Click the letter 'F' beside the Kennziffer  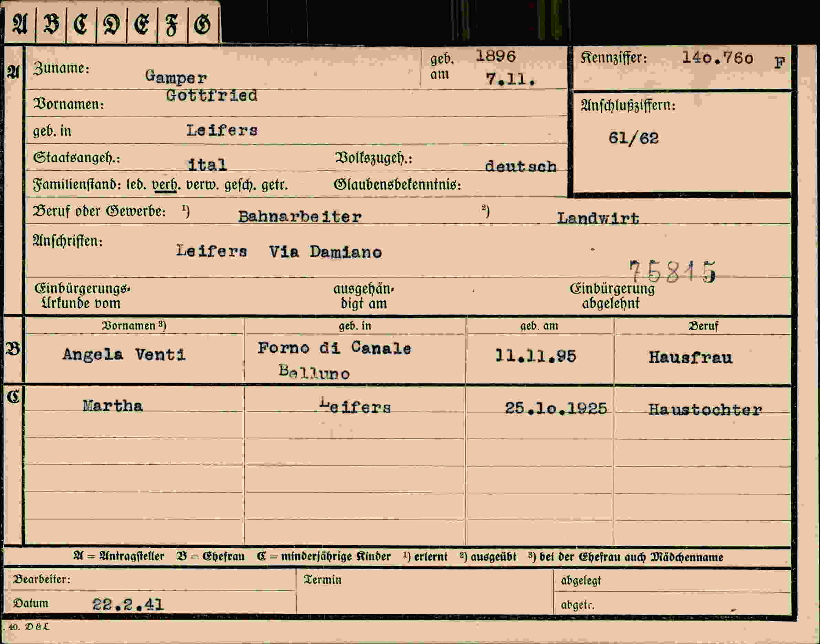tap(780, 62)
